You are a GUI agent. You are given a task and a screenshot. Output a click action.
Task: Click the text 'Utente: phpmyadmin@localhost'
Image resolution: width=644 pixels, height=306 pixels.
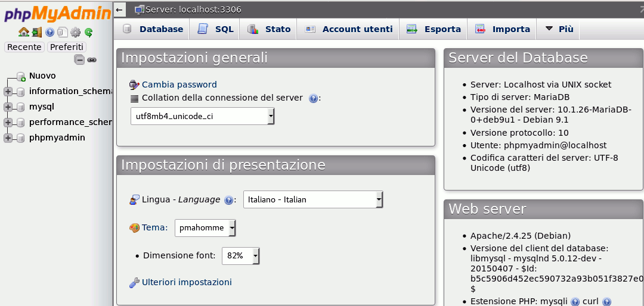(x=538, y=145)
